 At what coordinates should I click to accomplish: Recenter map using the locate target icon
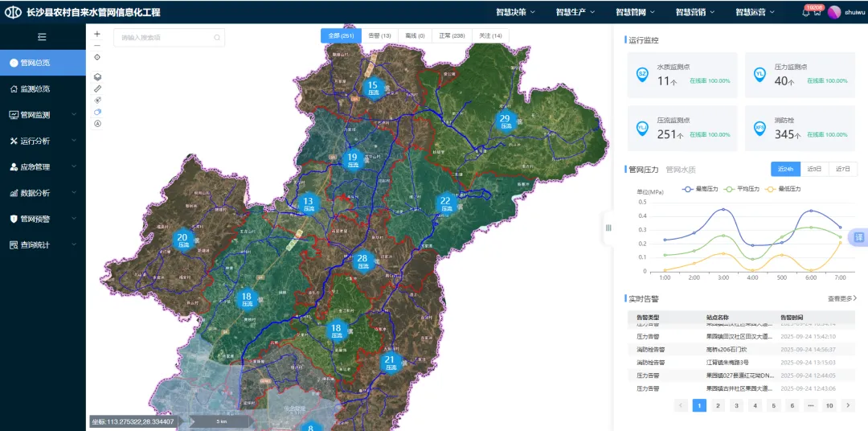[97, 57]
